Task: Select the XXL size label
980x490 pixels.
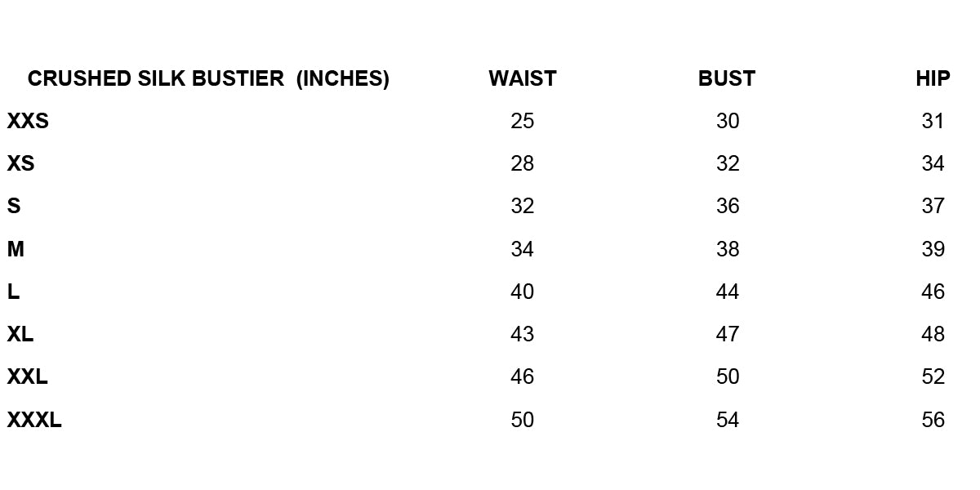Action: click(28, 376)
